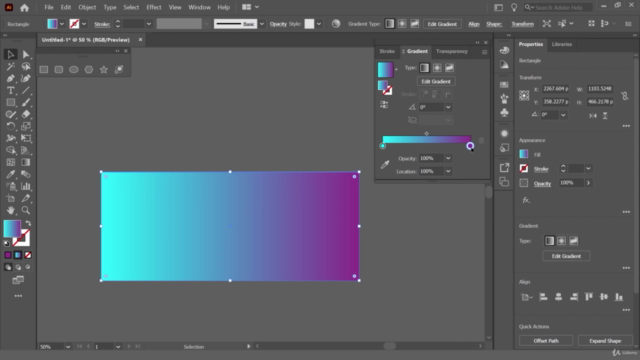The width and height of the screenshot is (640, 360).
Task: Open gradient angle dropdown in Gradient panel
Action: 448,107
